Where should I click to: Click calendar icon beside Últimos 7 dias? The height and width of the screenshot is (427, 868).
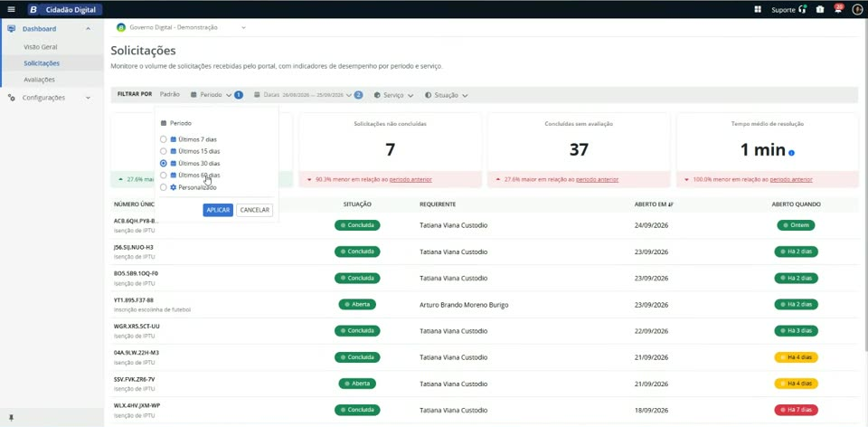pyautogui.click(x=174, y=139)
